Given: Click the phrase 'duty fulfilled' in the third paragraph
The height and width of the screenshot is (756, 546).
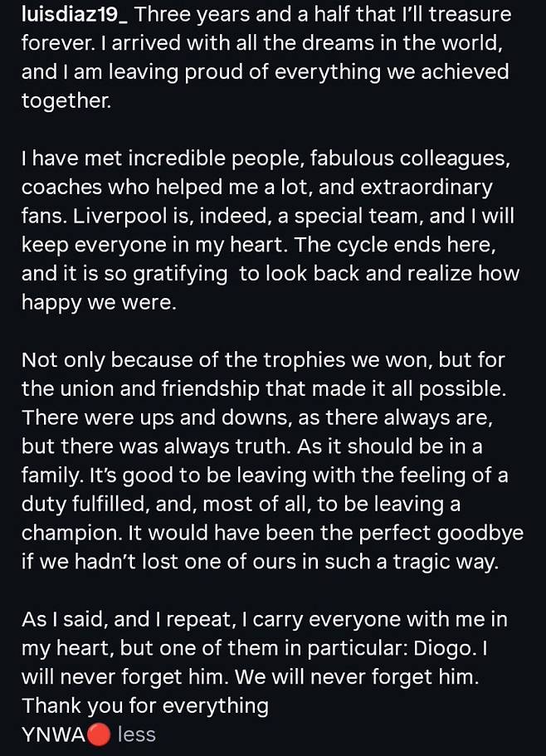Looking at the screenshot, I should tap(81, 505).
